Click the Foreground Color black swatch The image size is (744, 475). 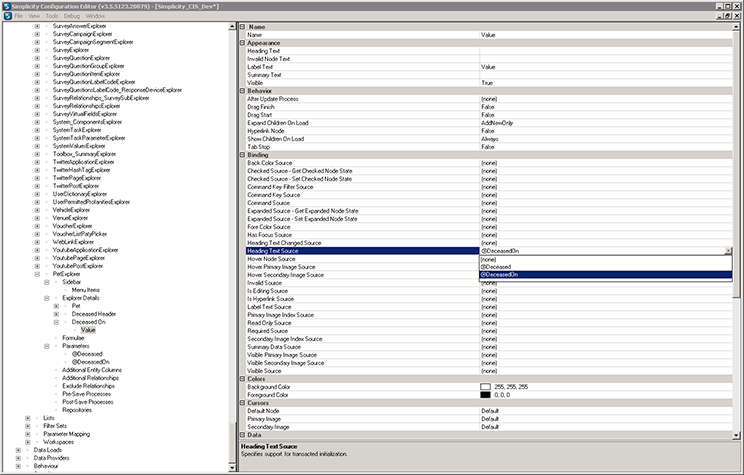click(x=485, y=395)
